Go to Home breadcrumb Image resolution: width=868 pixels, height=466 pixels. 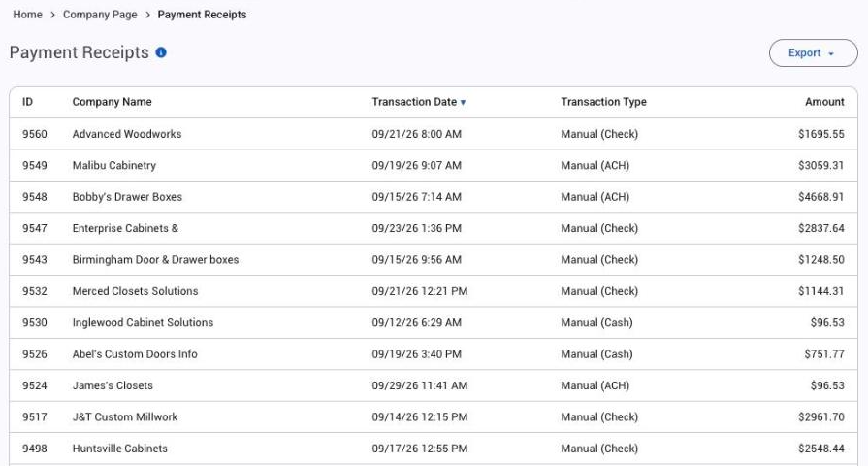click(28, 15)
